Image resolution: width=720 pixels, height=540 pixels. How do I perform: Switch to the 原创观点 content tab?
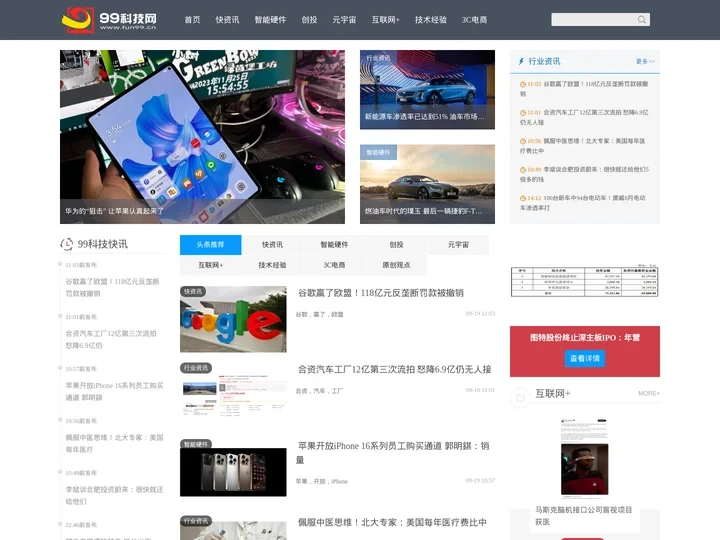396,265
